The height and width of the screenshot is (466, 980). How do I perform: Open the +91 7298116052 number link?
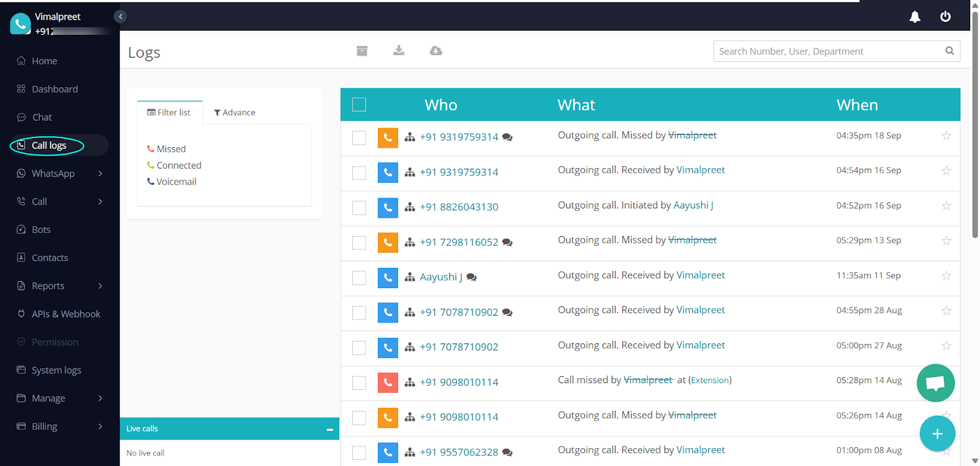(459, 242)
